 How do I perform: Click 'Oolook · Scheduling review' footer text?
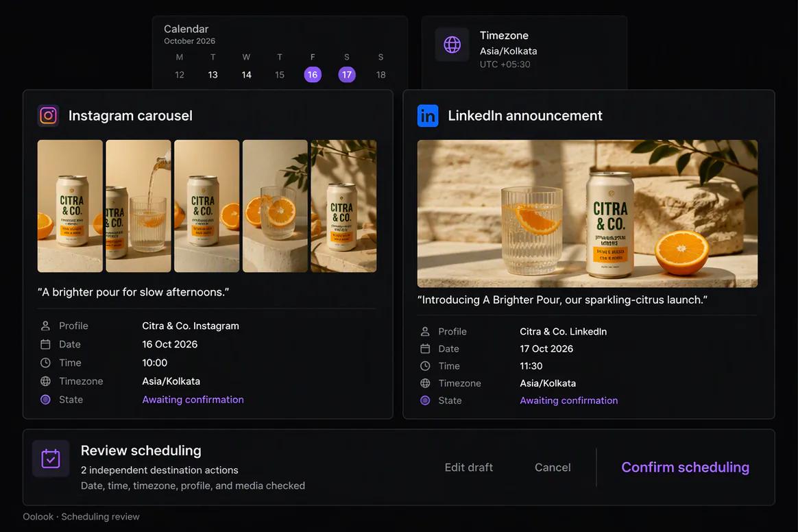pyautogui.click(x=81, y=517)
